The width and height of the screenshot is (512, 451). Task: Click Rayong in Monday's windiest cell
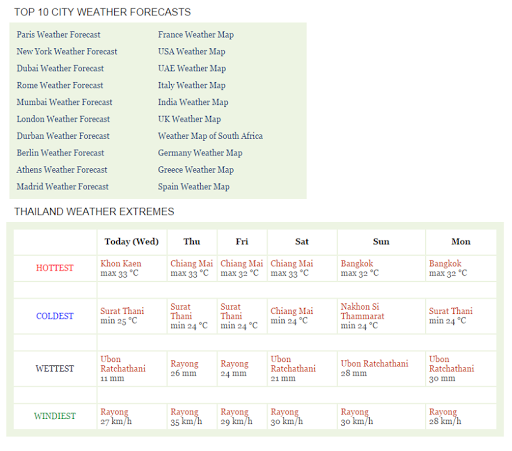[x=443, y=412]
